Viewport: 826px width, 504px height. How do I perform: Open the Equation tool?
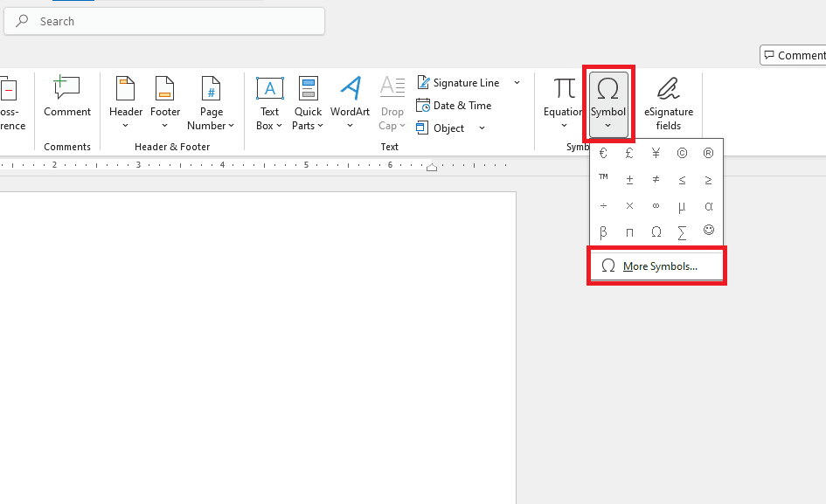point(563,103)
